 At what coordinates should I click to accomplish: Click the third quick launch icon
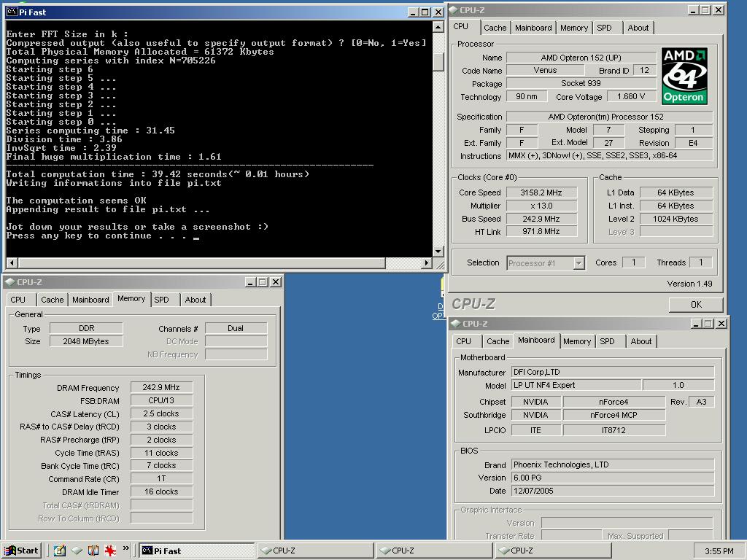click(93, 551)
